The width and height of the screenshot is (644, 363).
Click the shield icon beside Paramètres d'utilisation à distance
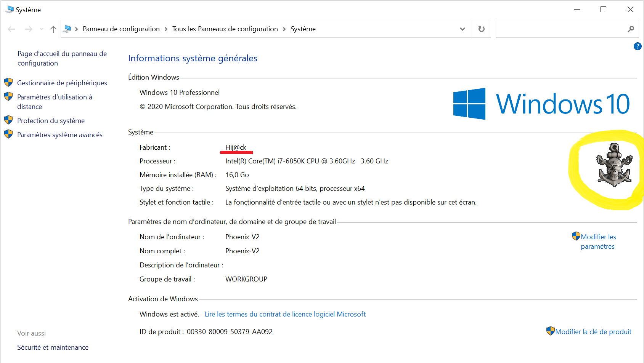8,96
